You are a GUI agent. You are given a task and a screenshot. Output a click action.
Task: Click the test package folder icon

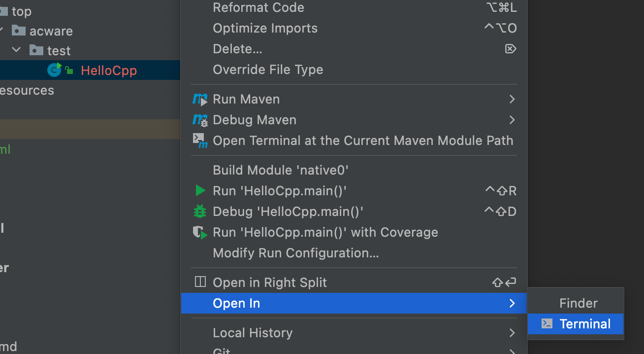36,50
